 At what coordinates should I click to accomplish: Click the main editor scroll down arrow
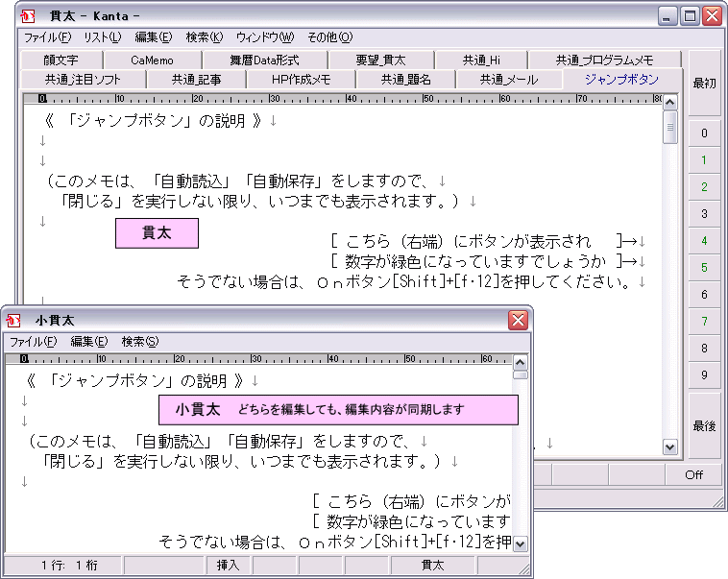coord(670,446)
